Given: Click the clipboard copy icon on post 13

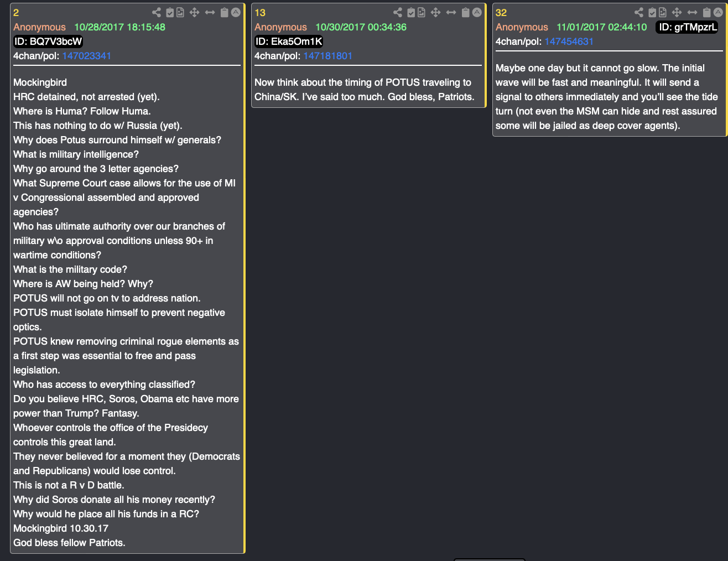Looking at the screenshot, I should click(465, 12).
